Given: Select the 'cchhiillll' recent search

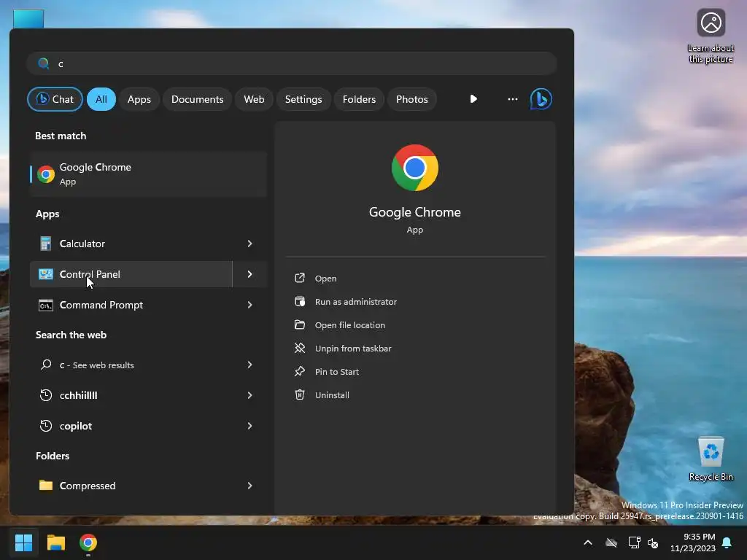Looking at the screenshot, I should [131, 395].
